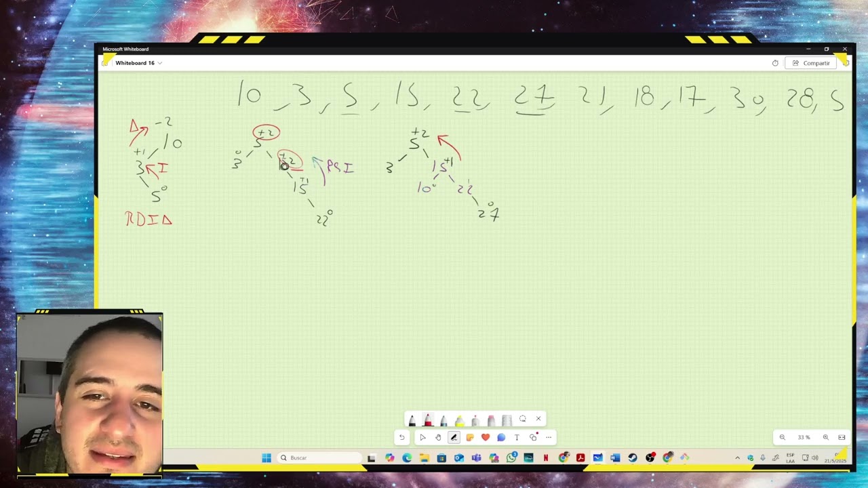Open Microsoft Edge from taskbar
868x488 pixels.
coord(407,458)
